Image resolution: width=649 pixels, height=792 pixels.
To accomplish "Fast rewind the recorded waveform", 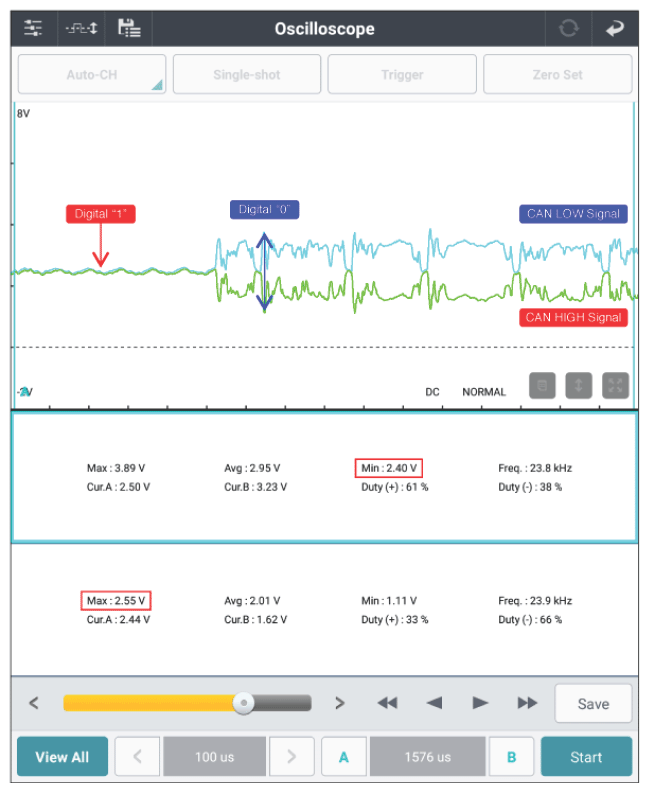I will (x=388, y=703).
